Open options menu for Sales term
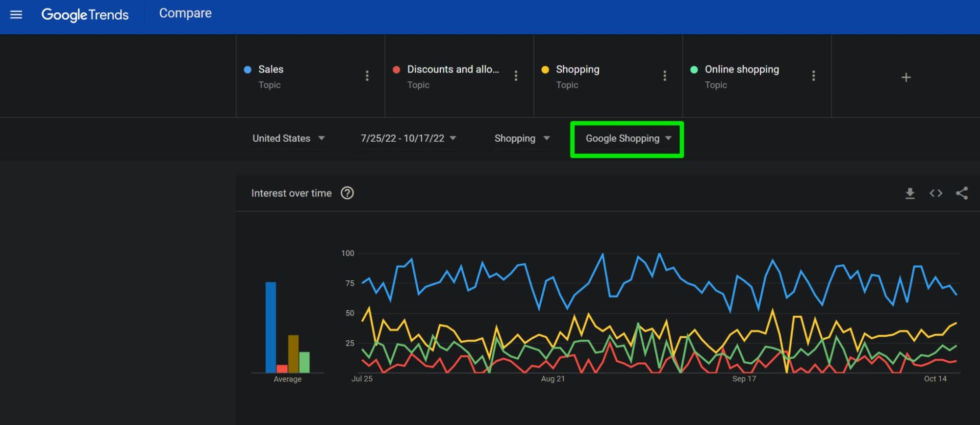Screen dimensions: 980x425 367,75
